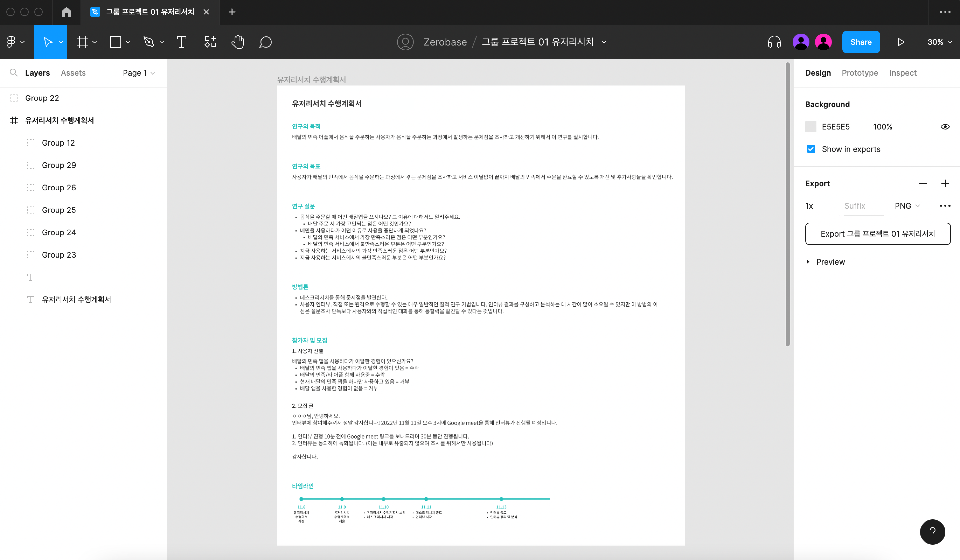Select Group 26 layer

pyautogui.click(x=83, y=187)
